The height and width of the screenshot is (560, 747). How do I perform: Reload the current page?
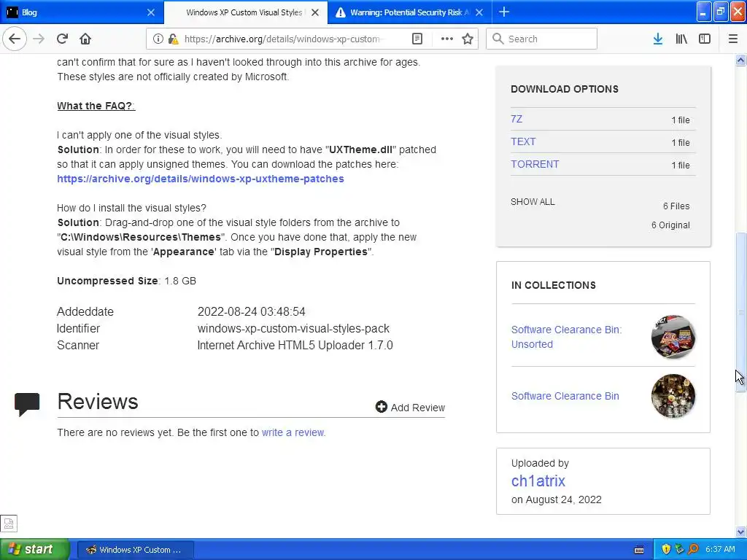pos(62,39)
